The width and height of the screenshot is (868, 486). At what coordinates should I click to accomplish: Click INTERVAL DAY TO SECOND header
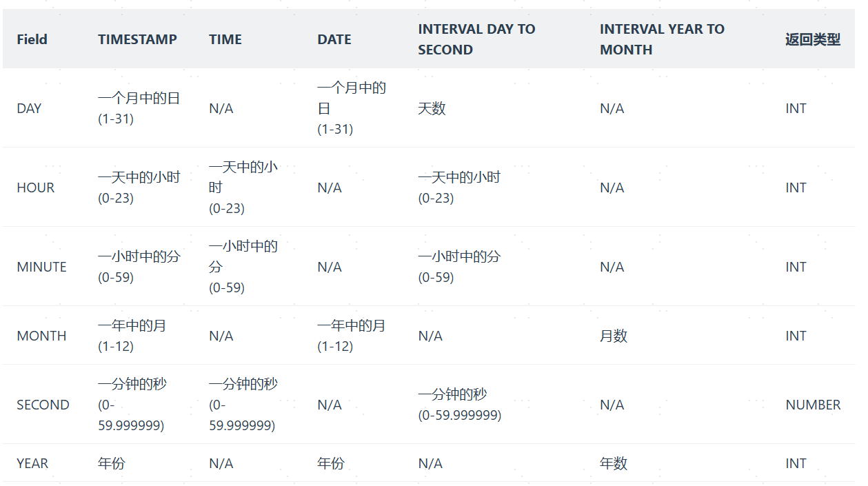[476, 39]
